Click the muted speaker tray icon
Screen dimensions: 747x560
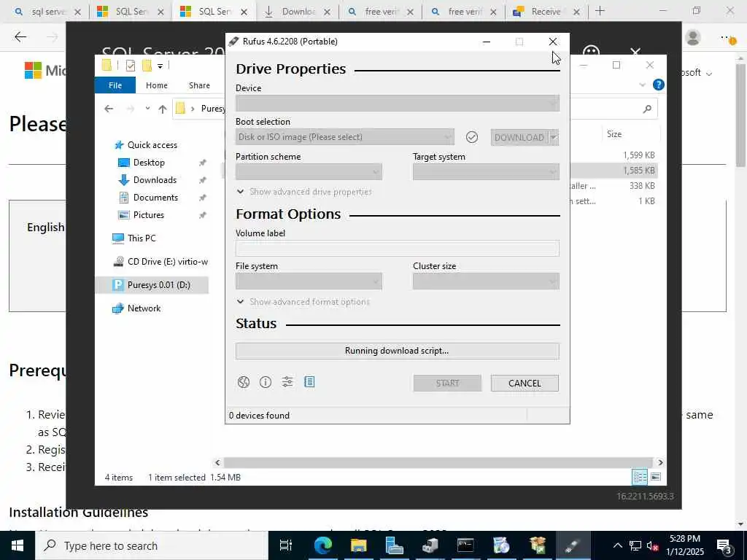(x=652, y=545)
